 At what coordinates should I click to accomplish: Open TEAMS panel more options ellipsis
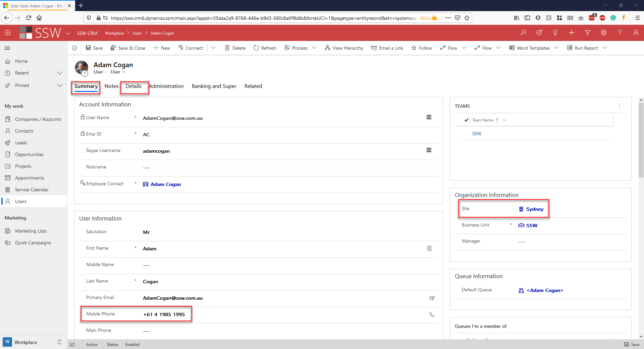click(x=619, y=106)
